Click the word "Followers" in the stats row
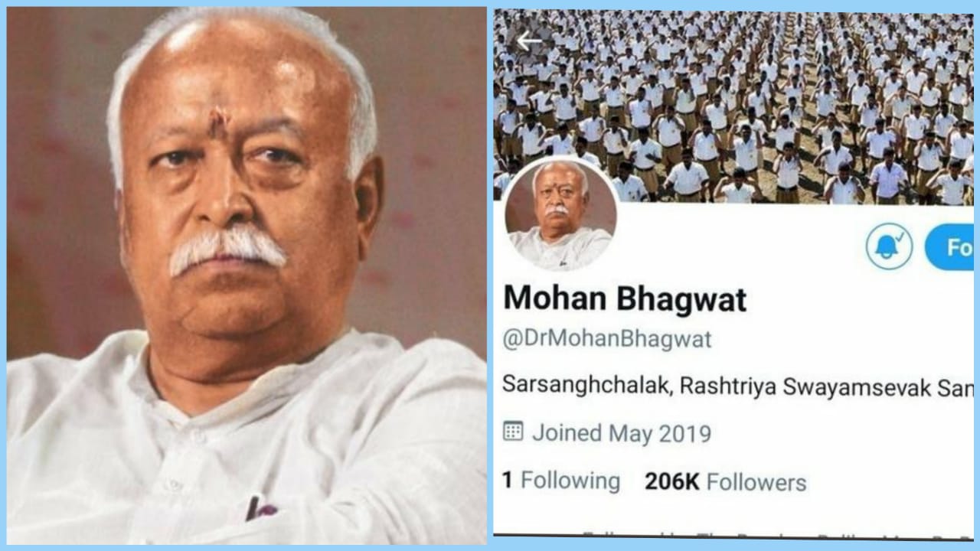 [x=756, y=482]
